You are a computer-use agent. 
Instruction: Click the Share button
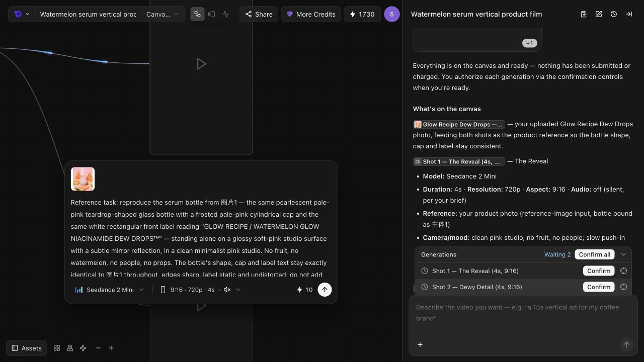point(259,14)
